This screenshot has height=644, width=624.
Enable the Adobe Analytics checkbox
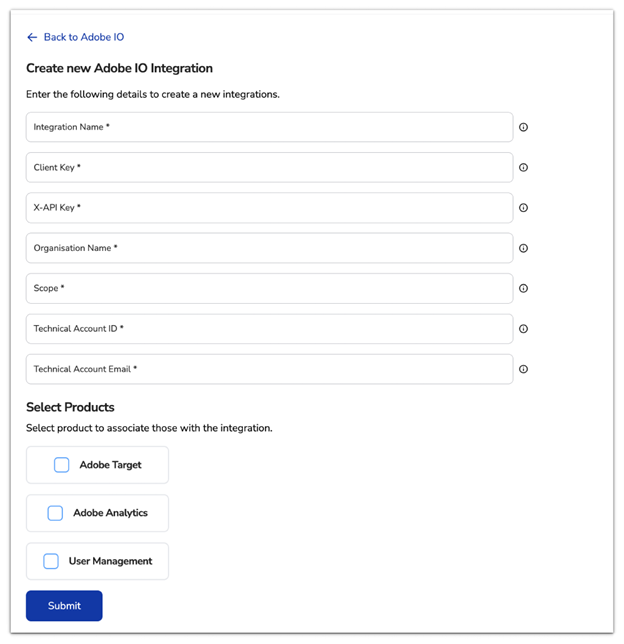(x=55, y=513)
